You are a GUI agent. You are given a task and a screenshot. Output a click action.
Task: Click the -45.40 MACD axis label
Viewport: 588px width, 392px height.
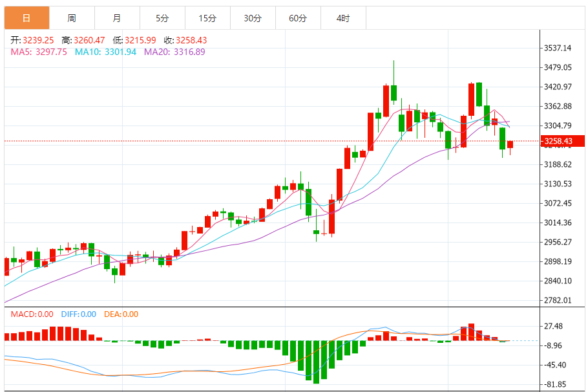(x=555, y=365)
